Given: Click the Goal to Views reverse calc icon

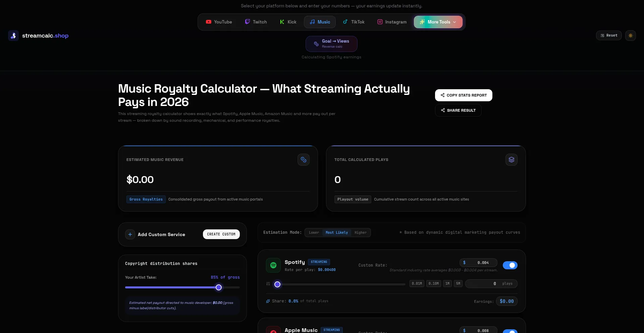Looking at the screenshot, I should pos(316,44).
